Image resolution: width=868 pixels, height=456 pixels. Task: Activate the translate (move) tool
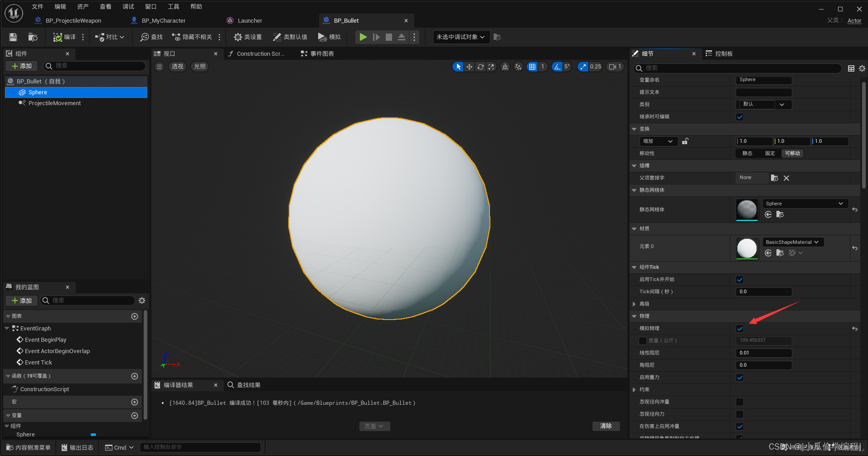click(x=469, y=67)
